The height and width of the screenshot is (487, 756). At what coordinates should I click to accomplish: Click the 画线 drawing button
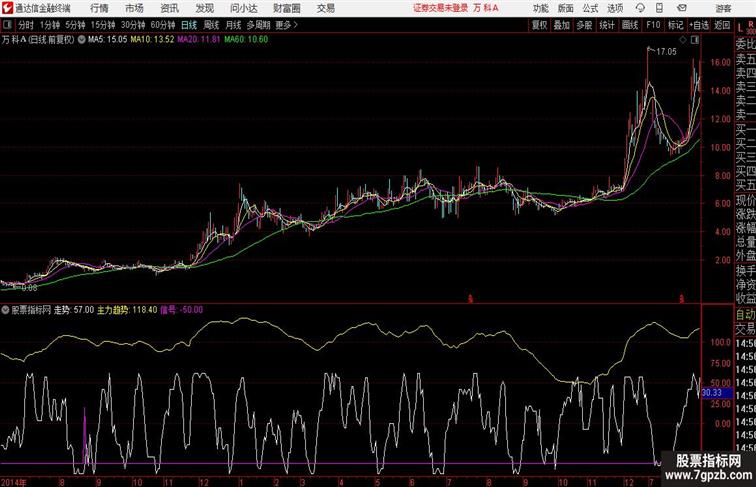[x=630, y=25]
